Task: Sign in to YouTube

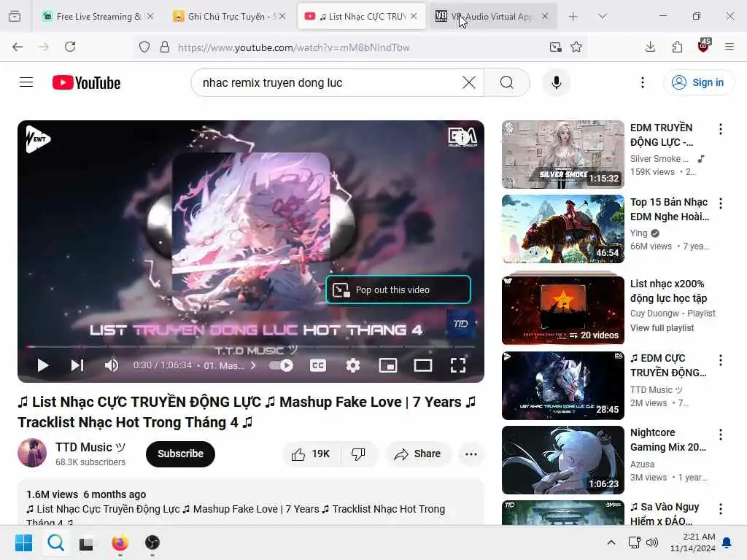Action: tap(698, 82)
